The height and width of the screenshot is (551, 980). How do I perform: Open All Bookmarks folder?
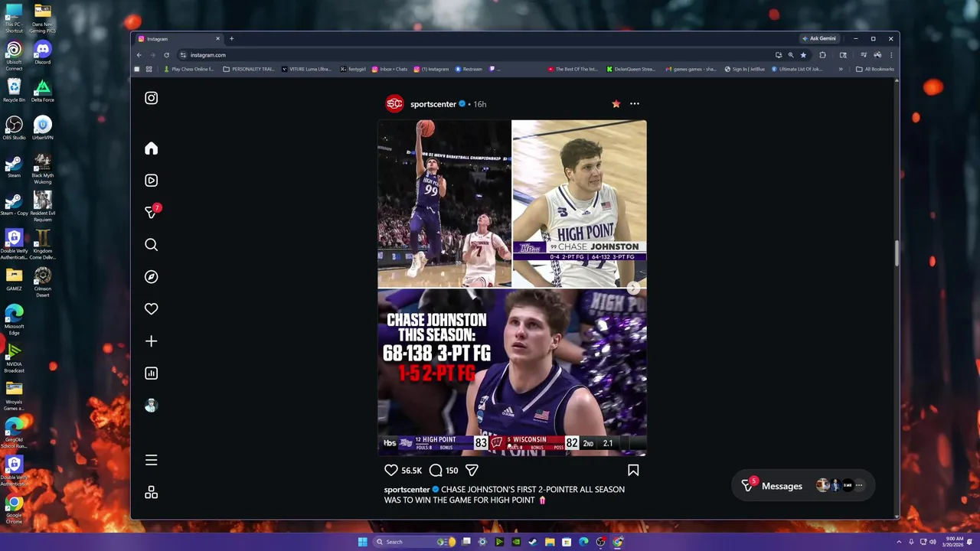click(875, 69)
